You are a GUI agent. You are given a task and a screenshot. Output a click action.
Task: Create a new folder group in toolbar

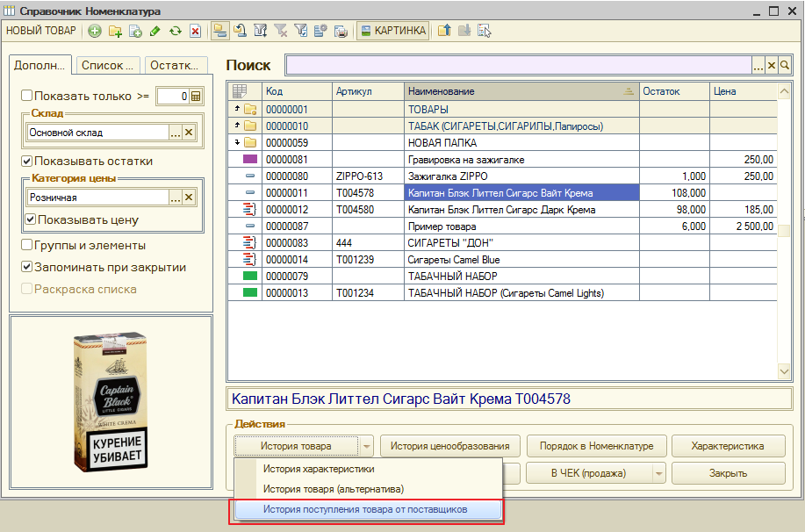pos(115,32)
